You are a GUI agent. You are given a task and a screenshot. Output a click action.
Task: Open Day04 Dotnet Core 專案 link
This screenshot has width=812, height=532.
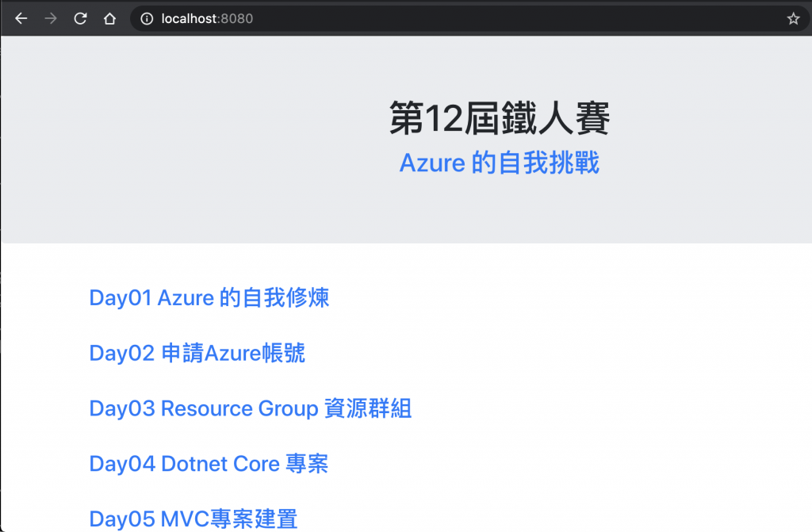click(209, 464)
